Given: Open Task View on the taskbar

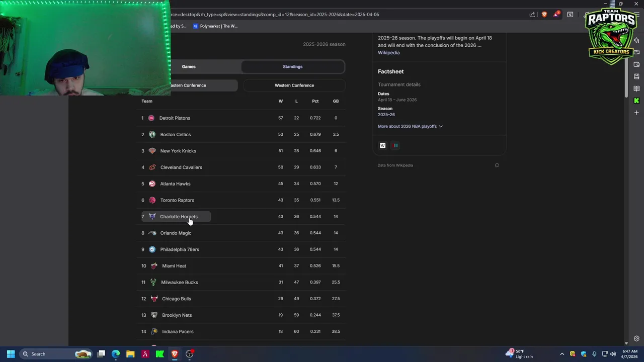Looking at the screenshot, I should (101, 354).
